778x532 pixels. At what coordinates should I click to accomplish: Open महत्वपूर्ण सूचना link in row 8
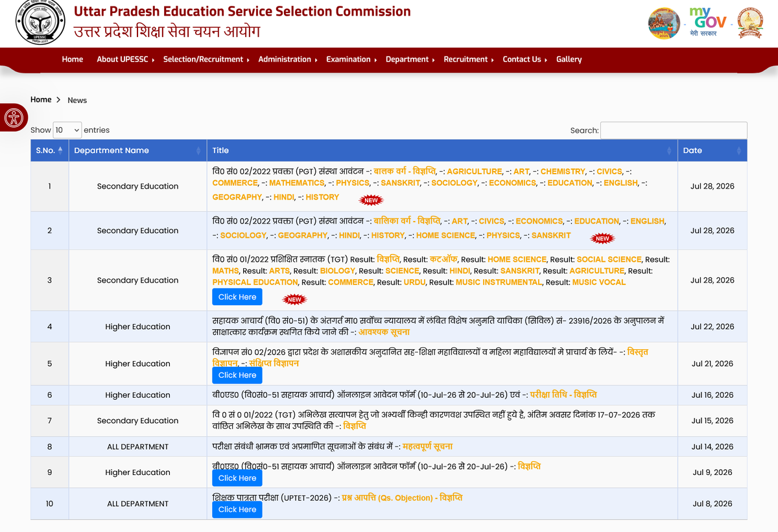(x=427, y=446)
